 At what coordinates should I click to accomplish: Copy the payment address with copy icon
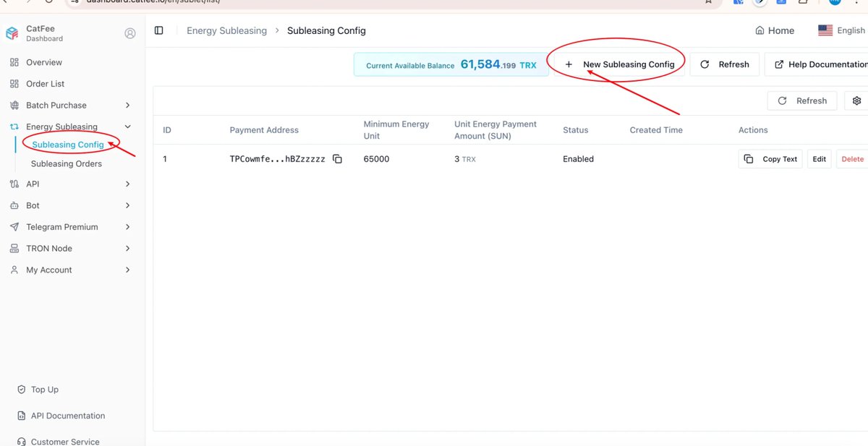(337, 159)
